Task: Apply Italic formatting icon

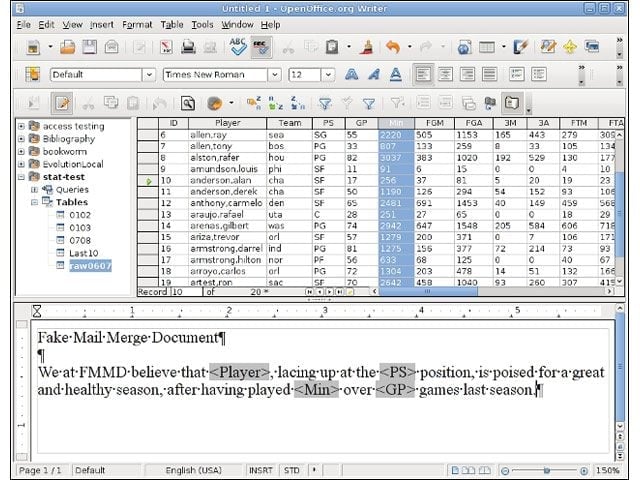Action: click(x=373, y=75)
